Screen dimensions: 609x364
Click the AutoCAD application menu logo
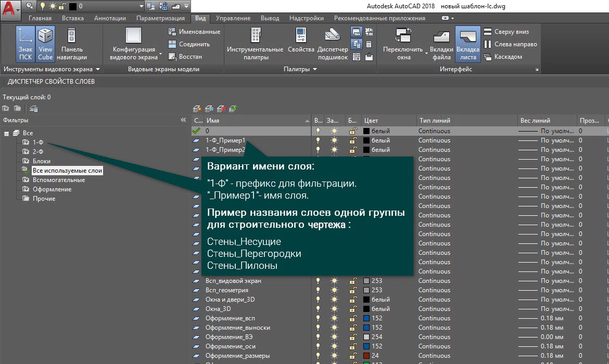10,8
